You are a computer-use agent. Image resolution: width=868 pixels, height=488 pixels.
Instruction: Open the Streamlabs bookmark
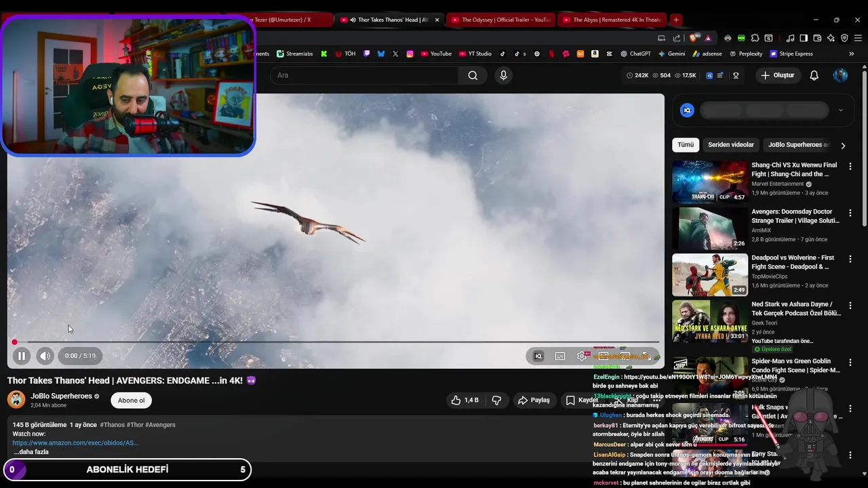click(x=296, y=54)
